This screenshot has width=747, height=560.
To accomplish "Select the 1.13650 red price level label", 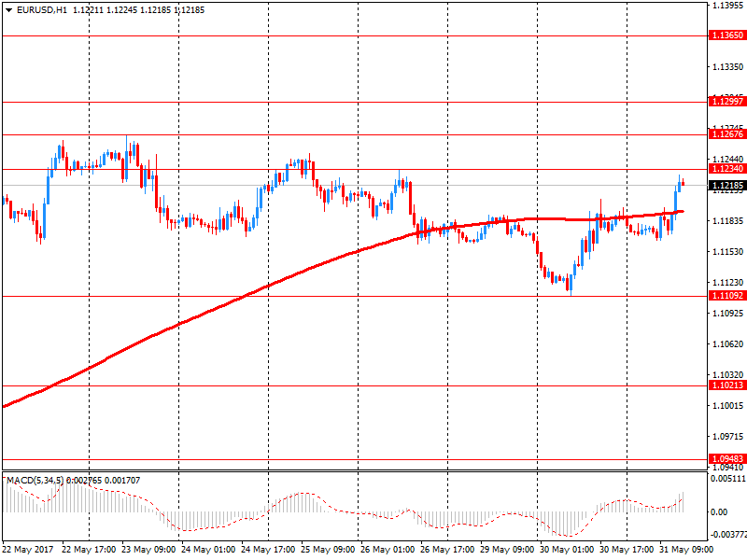I will pos(727,35).
